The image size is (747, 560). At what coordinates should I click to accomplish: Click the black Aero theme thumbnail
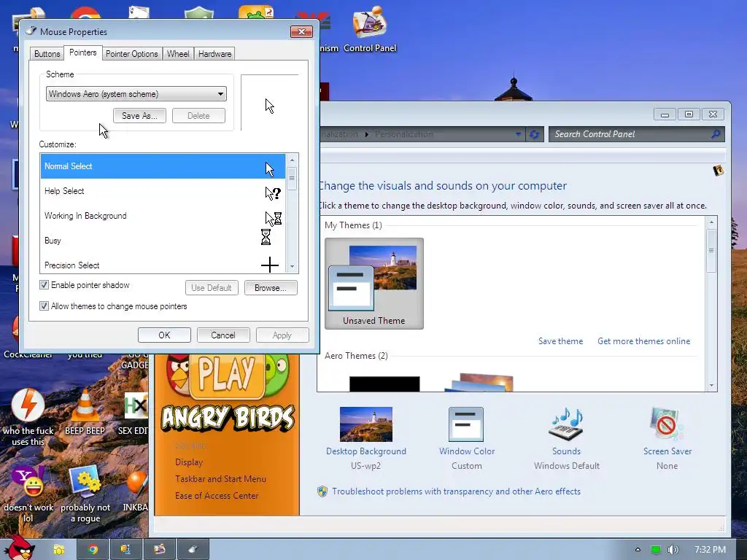pos(384,384)
